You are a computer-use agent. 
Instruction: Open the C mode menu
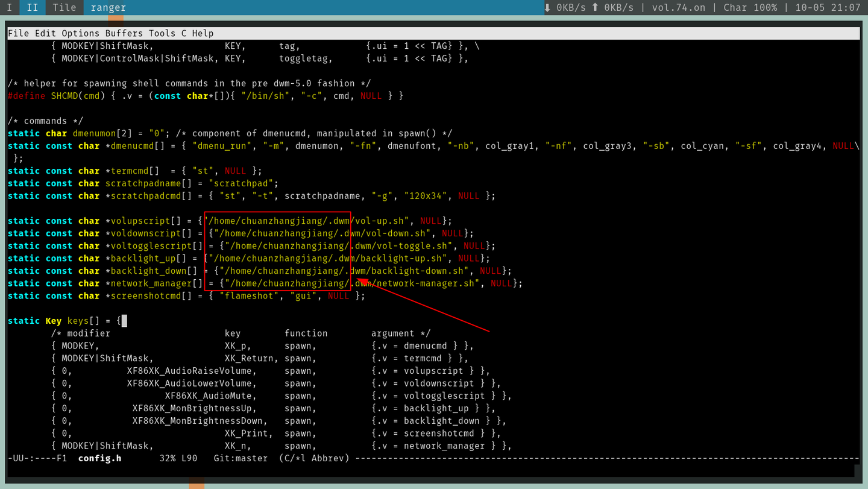point(184,33)
